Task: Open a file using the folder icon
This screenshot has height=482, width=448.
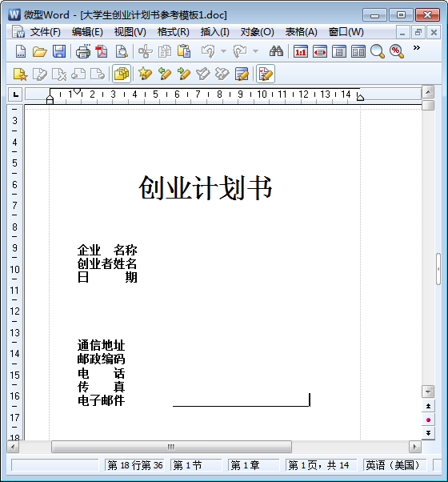Action: [40, 51]
